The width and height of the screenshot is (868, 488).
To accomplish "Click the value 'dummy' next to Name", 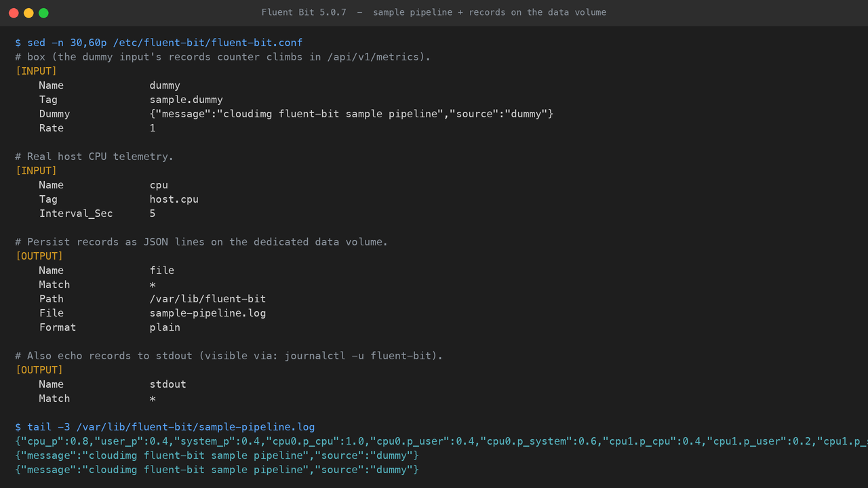I will tap(165, 85).
